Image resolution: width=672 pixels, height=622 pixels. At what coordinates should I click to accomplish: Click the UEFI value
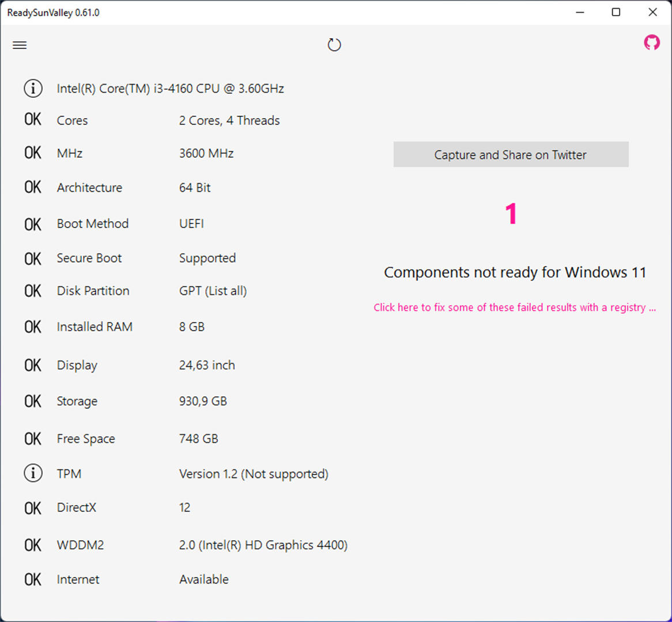tap(191, 223)
